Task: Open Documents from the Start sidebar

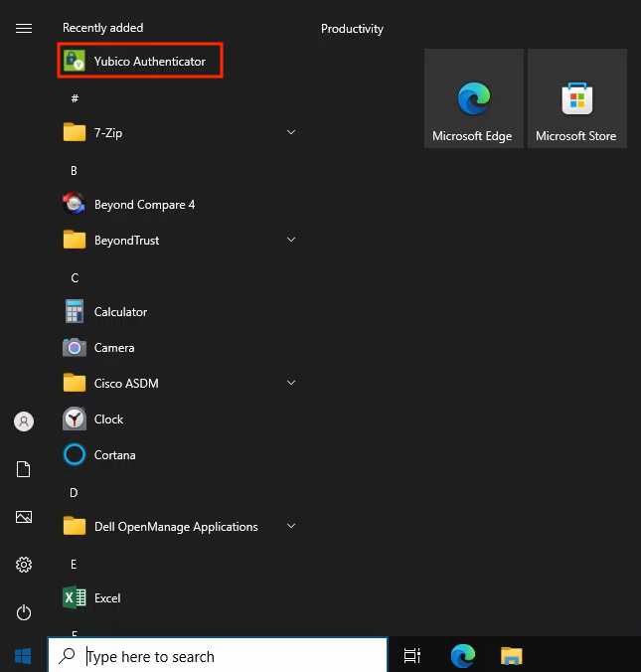Action: (x=24, y=469)
